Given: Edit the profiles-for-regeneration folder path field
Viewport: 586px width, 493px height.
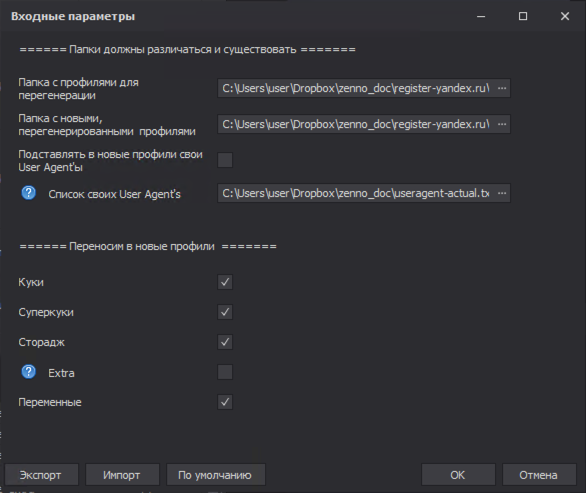Looking at the screenshot, I should [356, 88].
